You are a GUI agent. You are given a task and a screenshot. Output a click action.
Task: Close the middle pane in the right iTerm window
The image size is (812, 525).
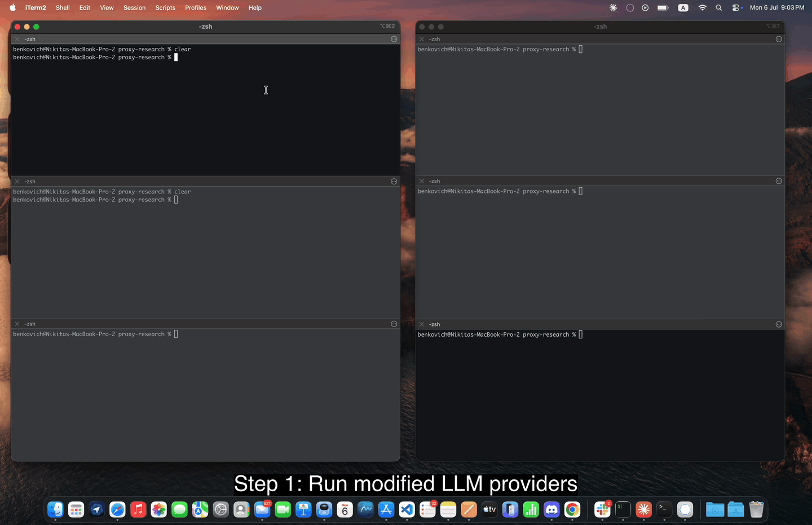(x=422, y=181)
